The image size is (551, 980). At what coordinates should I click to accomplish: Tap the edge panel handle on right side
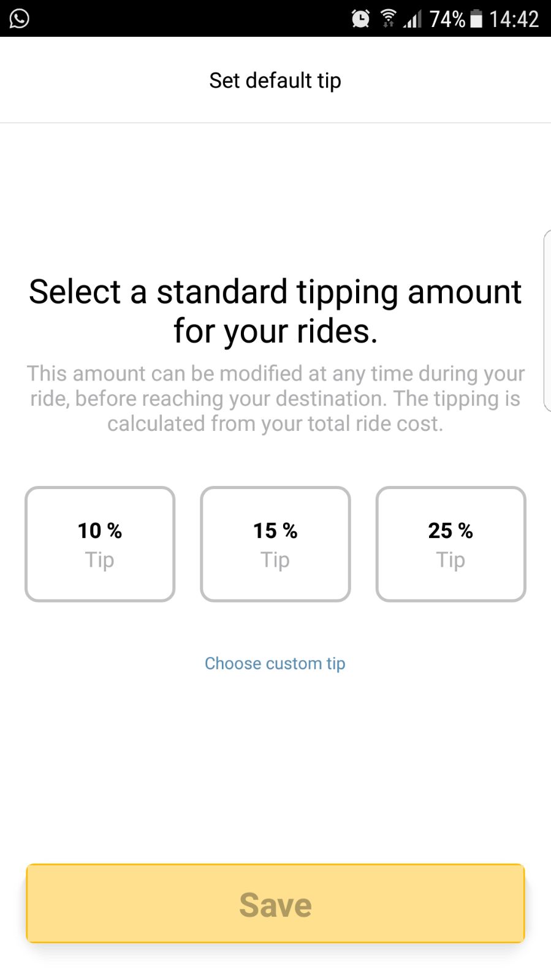tap(547, 321)
